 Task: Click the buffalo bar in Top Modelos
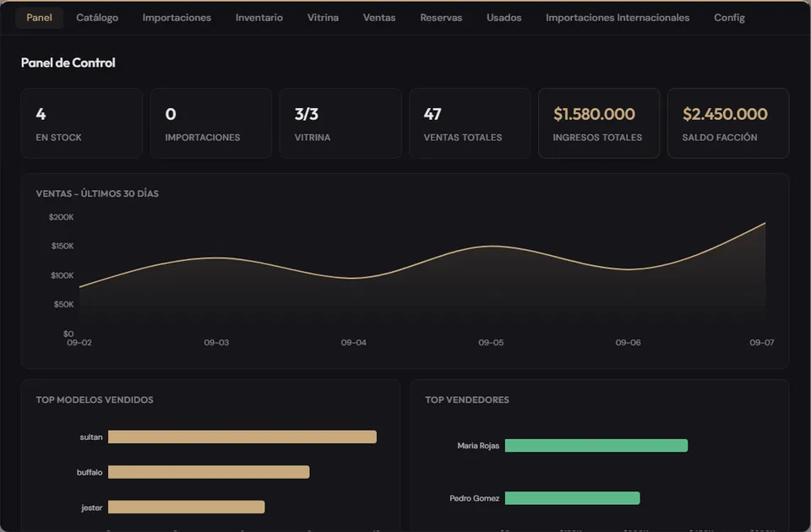coord(209,472)
